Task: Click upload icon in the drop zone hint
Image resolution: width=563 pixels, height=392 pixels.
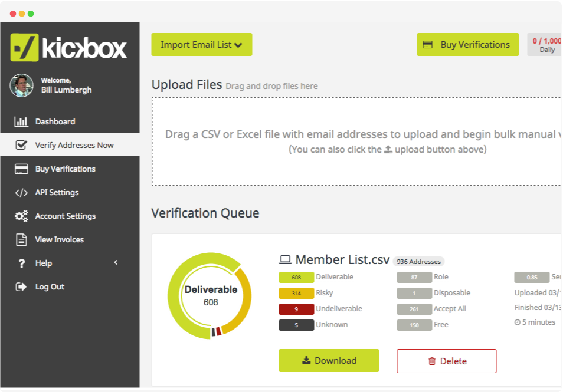Action: 388,149
